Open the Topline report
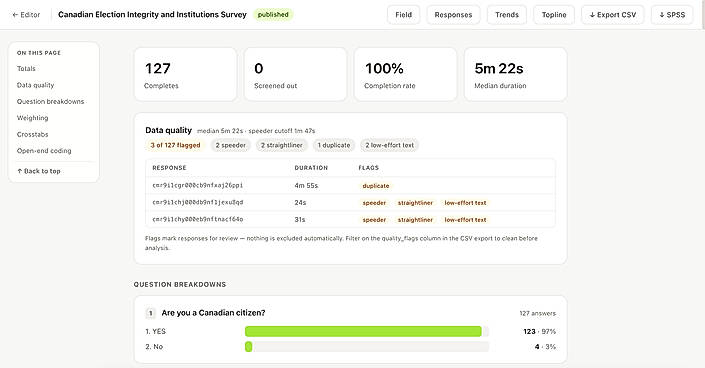The height and width of the screenshot is (368, 705). pos(554,15)
